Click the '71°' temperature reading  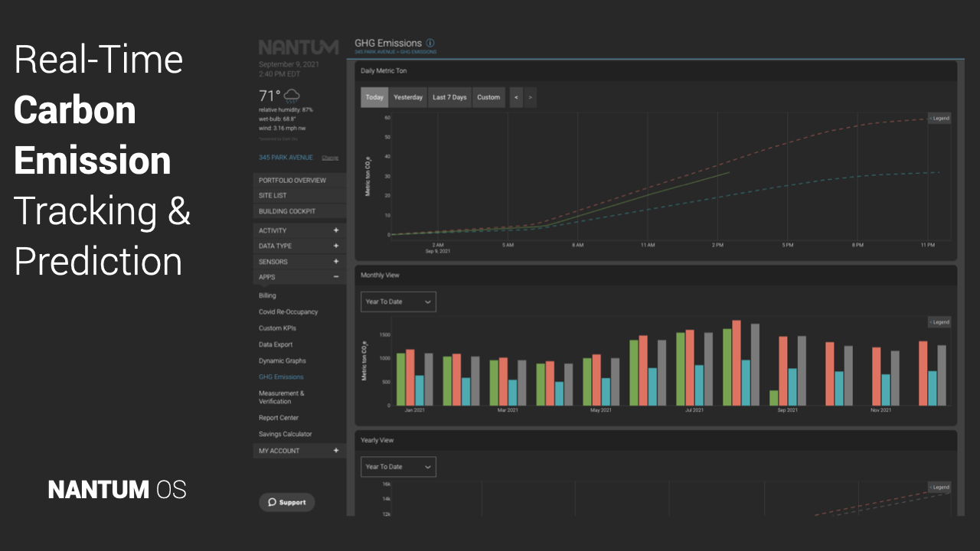coord(270,96)
